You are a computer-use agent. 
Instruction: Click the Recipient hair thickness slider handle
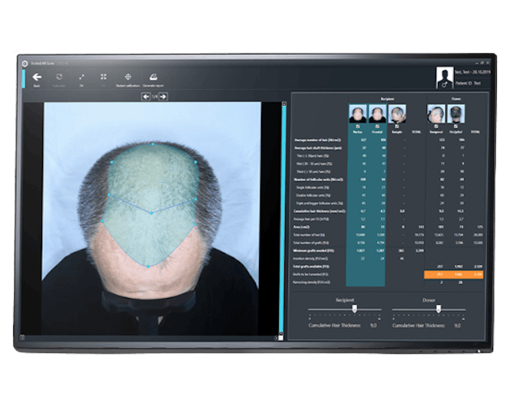tap(354, 308)
